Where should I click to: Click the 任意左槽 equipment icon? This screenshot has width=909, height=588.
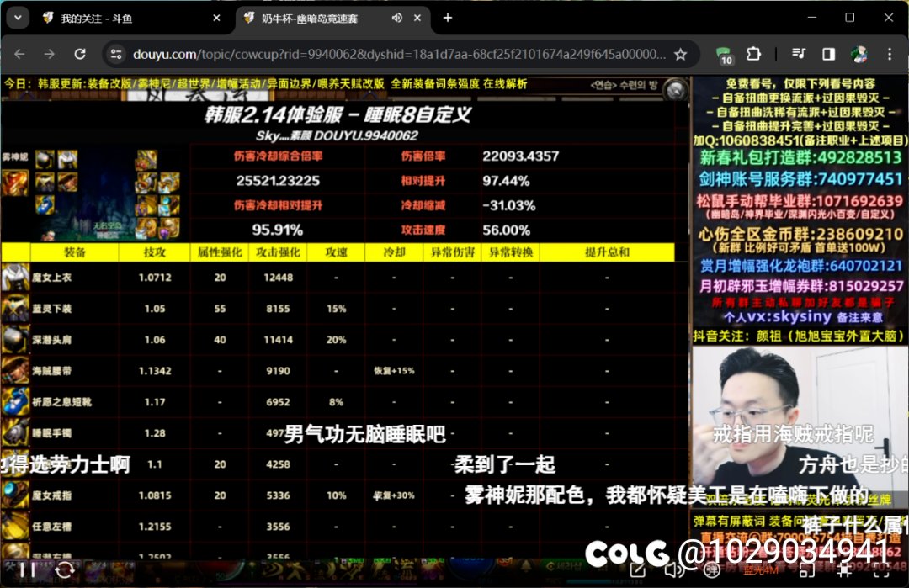pos(15,526)
